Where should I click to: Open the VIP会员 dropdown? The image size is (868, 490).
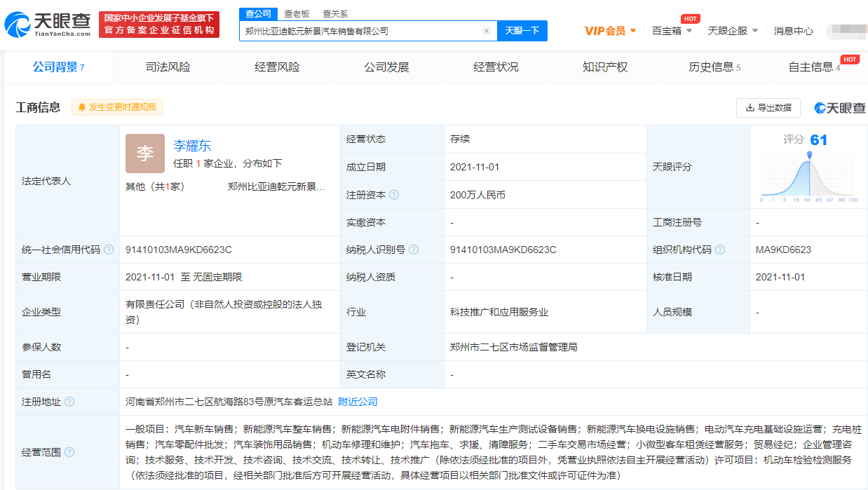610,31
